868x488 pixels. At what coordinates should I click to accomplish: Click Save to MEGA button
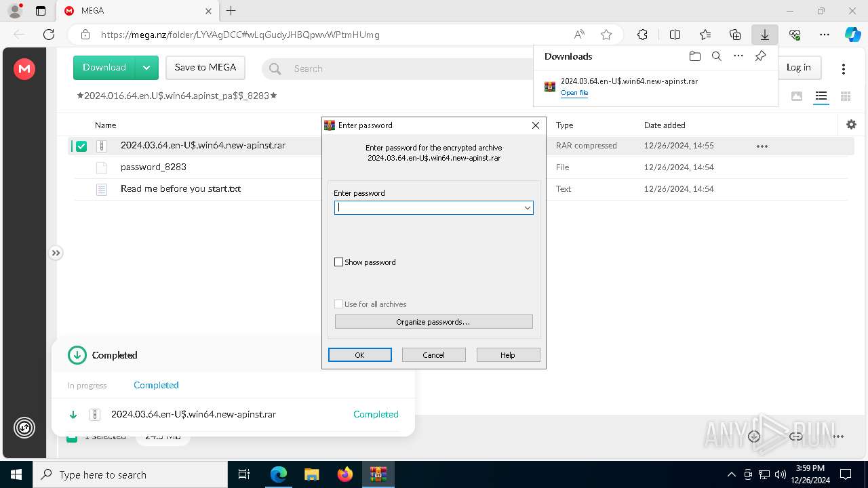click(x=205, y=68)
